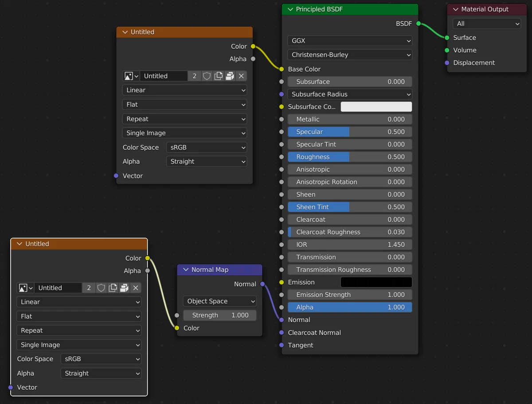532x404 pixels.
Task: Click the Base Color input socket
Action: [x=282, y=69]
